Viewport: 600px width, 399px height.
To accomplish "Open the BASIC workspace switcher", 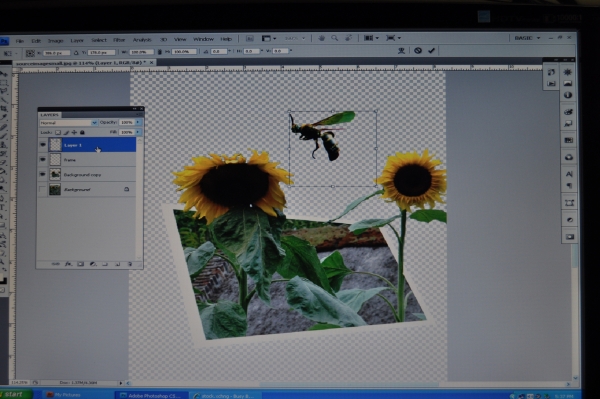I will pos(527,38).
